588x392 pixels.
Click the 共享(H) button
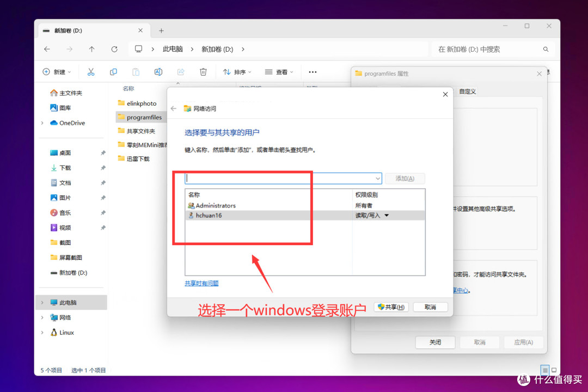(391, 307)
